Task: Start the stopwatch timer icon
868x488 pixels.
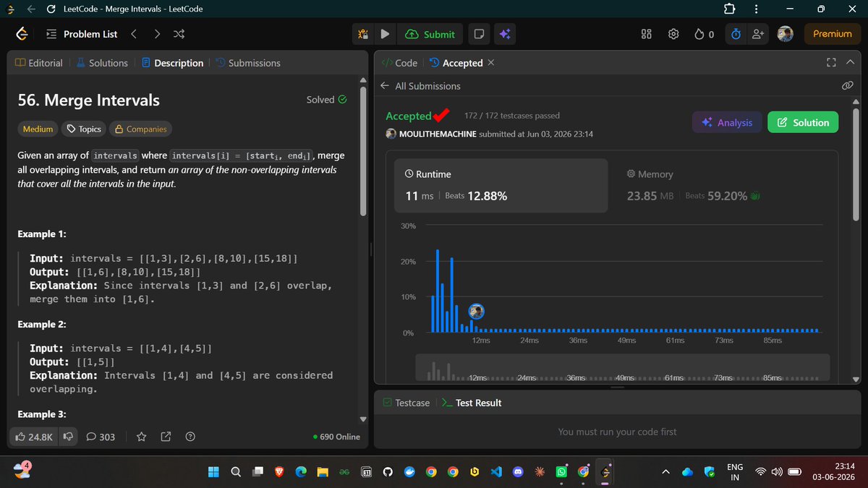Action: click(x=736, y=34)
